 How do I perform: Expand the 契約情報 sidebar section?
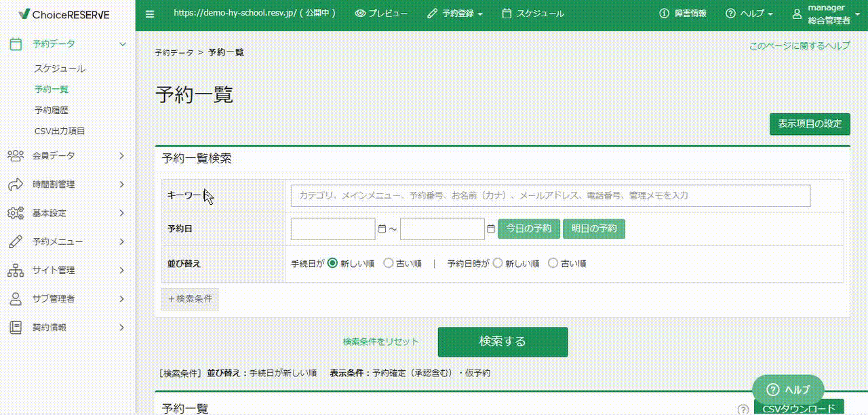click(122, 327)
